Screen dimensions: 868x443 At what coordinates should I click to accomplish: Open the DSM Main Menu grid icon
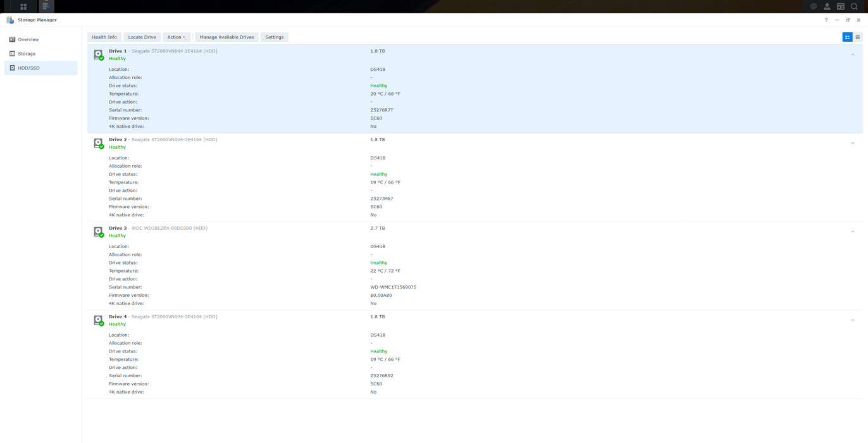tap(23, 6)
